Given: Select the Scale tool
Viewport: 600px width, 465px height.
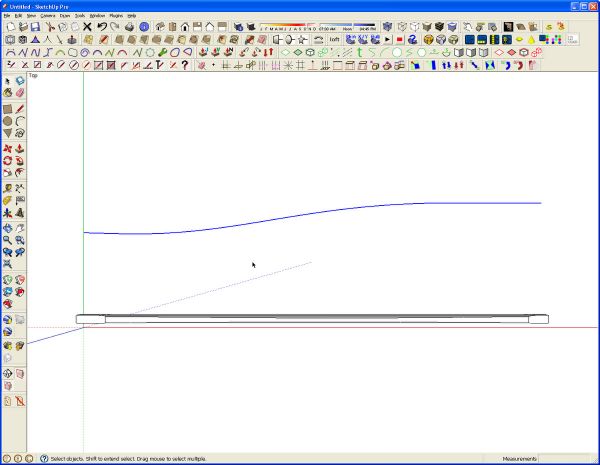Looking at the screenshot, I should click(8, 173).
